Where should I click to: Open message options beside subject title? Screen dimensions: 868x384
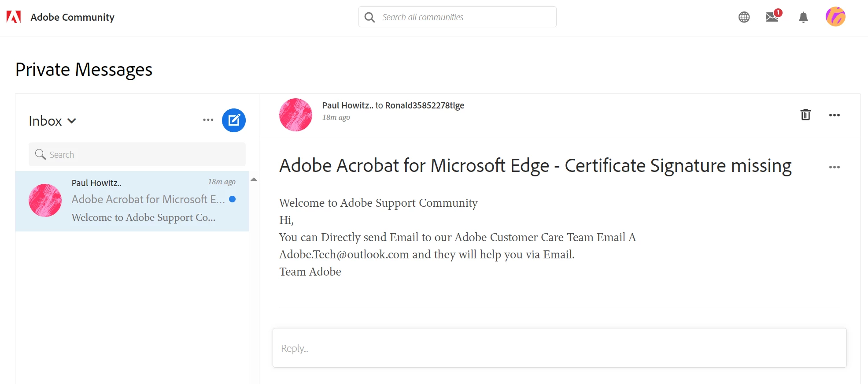pyautogui.click(x=834, y=167)
